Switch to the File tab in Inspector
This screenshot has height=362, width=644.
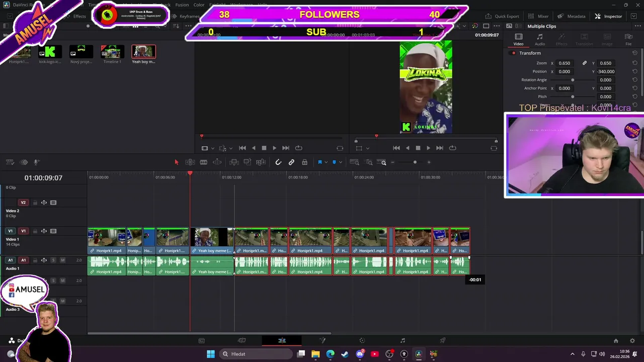click(628, 40)
